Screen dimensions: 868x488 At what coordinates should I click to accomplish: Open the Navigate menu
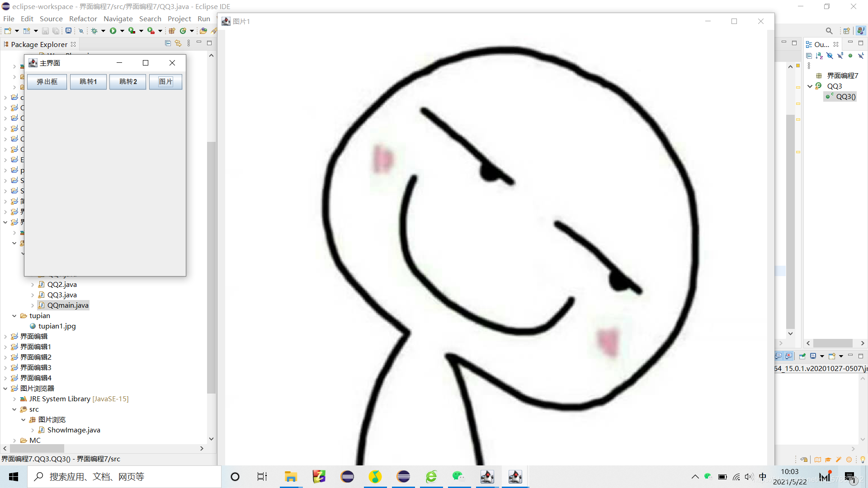[x=118, y=19]
